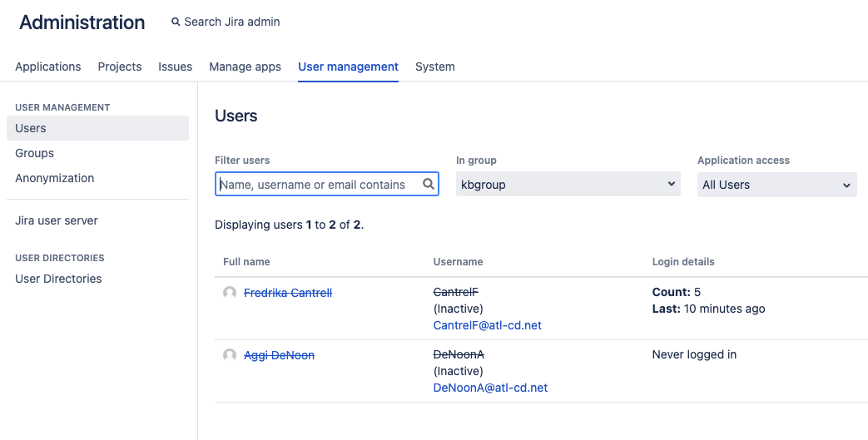Screen dimensions: 868x440
Task: Expand the Application access All Users dropdown
Action: 777,185
